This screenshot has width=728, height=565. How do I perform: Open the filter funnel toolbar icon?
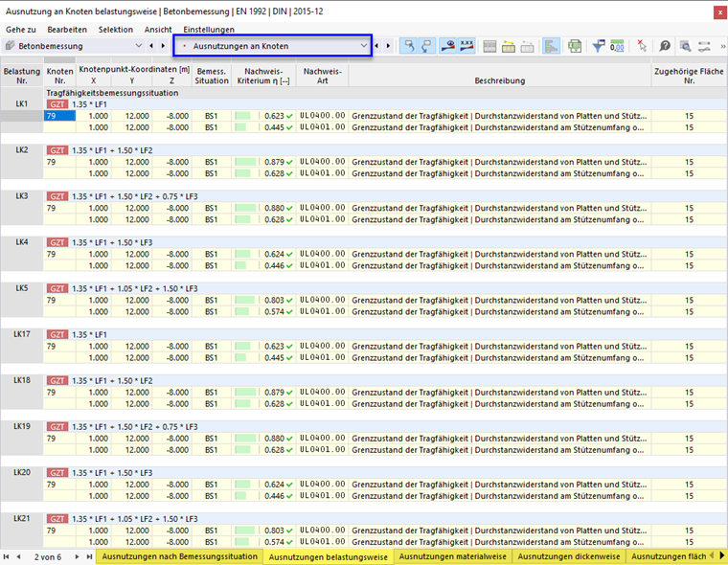[599, 46]
